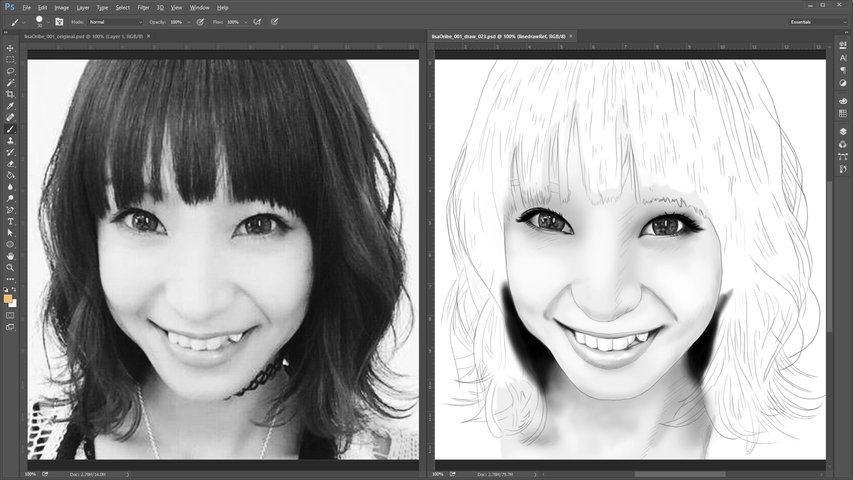Image resolution: width=853 pixels, height=480 pixels.
Task: Open the Select menu
Action: pos(122,8)
